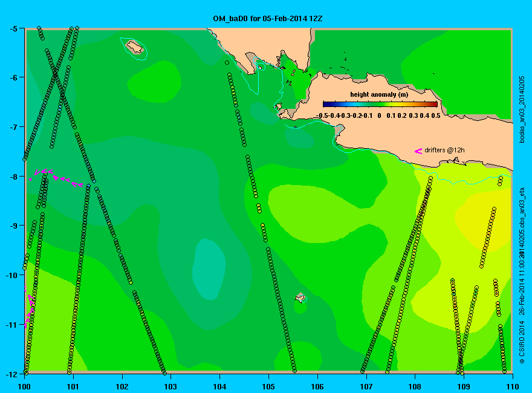Click the x-axis label 106
532x393 pixels.
tap(317, 386)
